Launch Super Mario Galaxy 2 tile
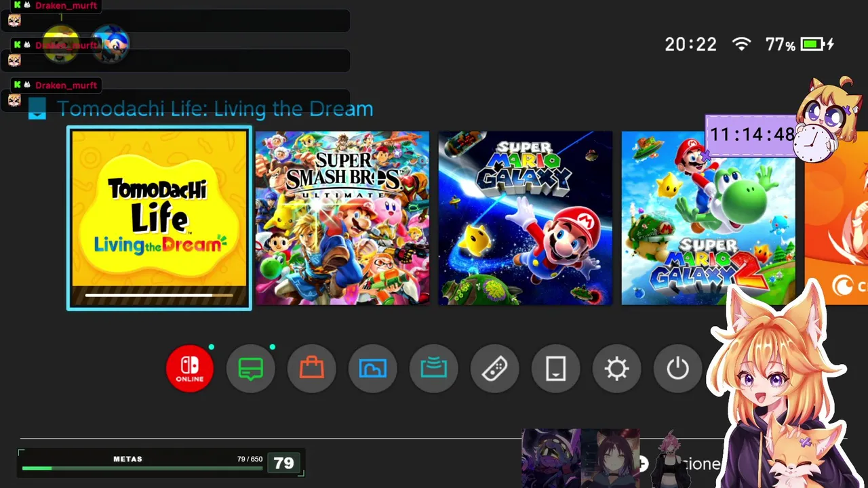 pos(709,218)
